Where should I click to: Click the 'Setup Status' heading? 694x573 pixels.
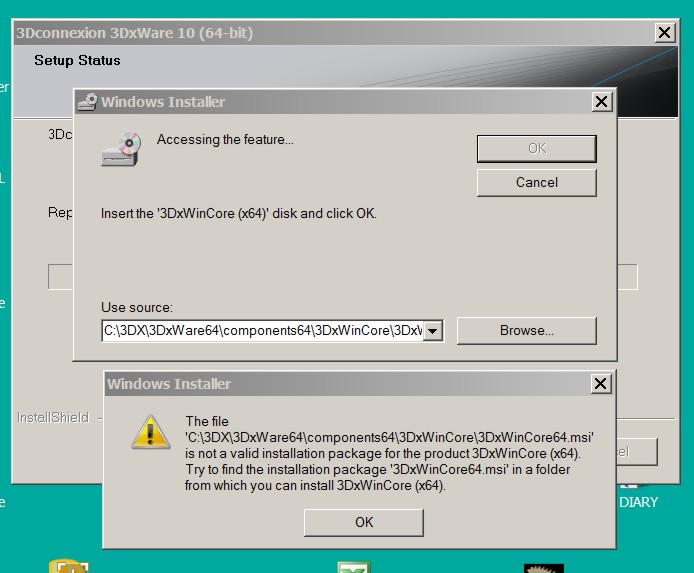pos(77,60)
